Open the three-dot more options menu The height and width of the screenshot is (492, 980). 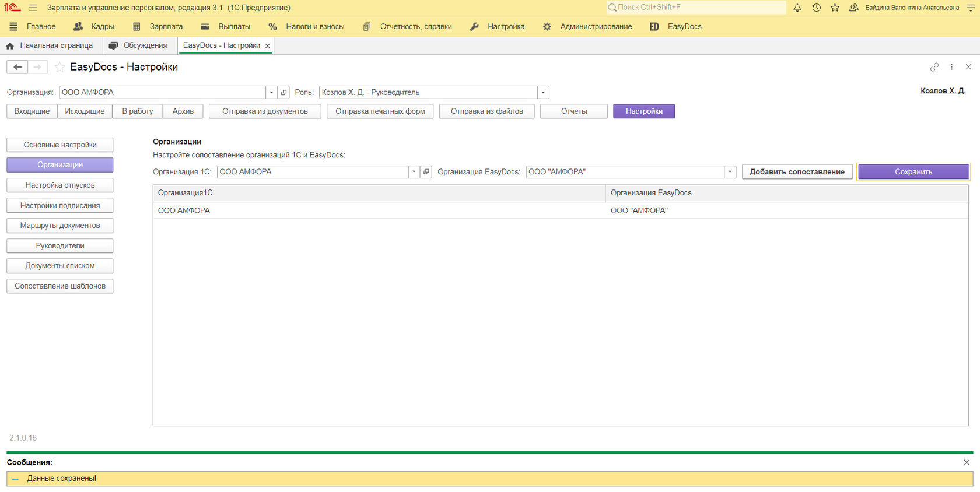click(951, 67)
